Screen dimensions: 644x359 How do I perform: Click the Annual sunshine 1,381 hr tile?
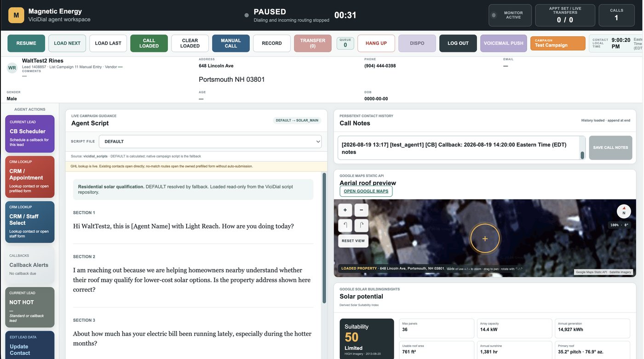pos(514,350)
